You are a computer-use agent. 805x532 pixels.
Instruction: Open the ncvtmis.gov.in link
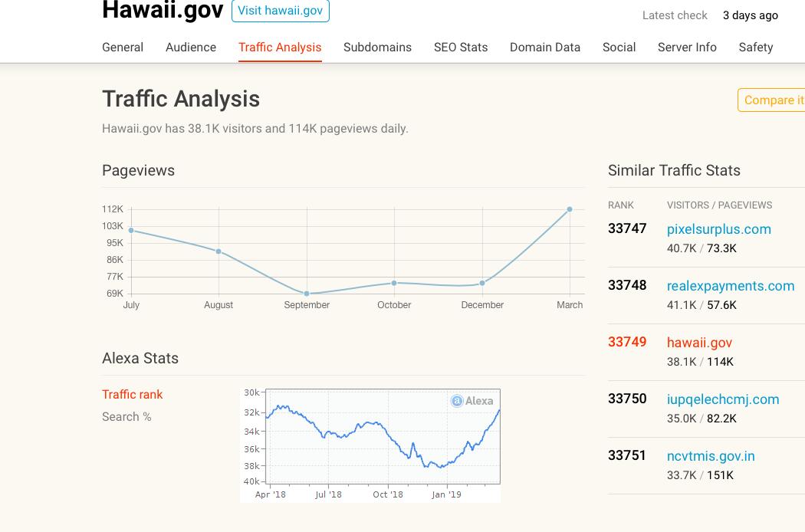pyautogui.click(x=711, y=456)
